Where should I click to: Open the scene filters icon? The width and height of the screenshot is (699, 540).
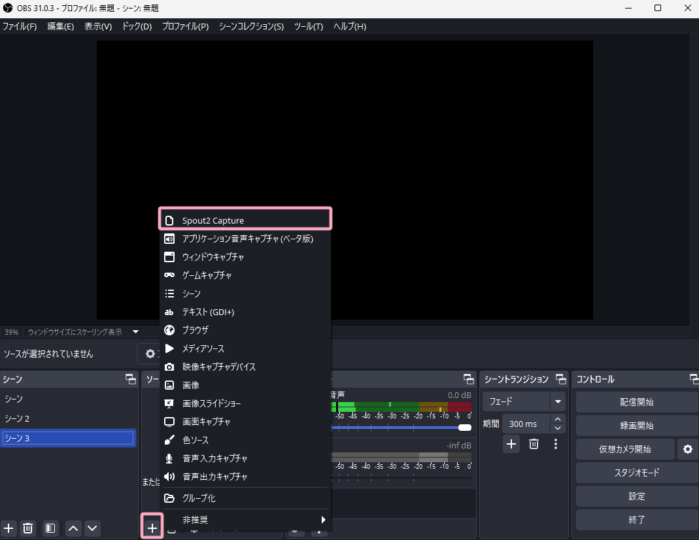50,528
